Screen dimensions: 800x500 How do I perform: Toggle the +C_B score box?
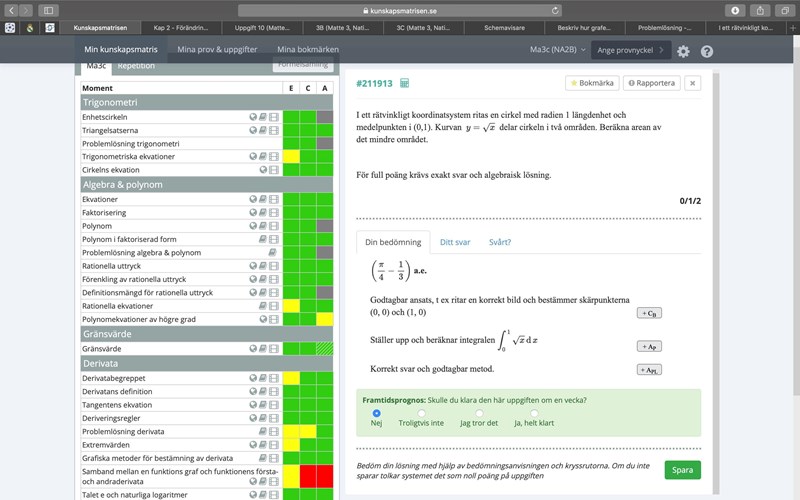click(x=649, y=313)
